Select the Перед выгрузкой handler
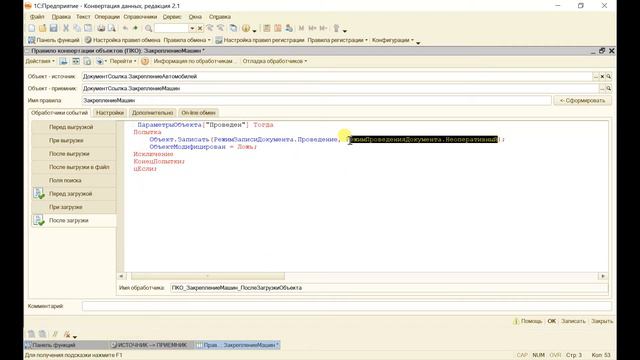 coord(74,127)
